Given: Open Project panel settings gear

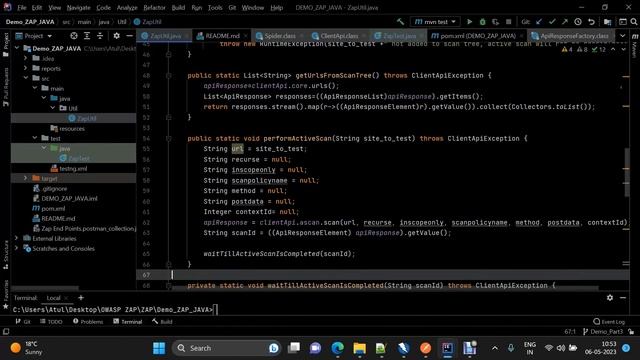Looking at the screenshot, I should (x=116, y=36).
